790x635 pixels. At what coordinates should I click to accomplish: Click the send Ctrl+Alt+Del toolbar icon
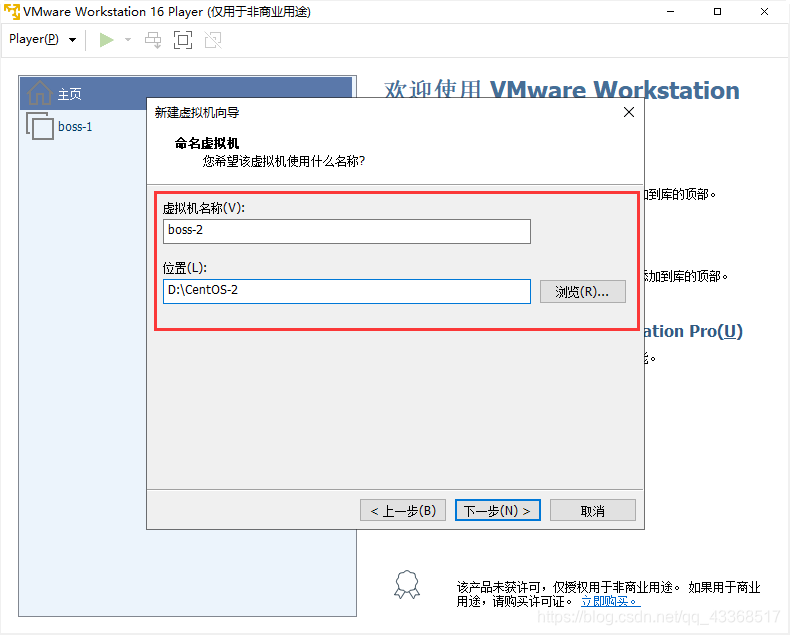tap(153, 40)
